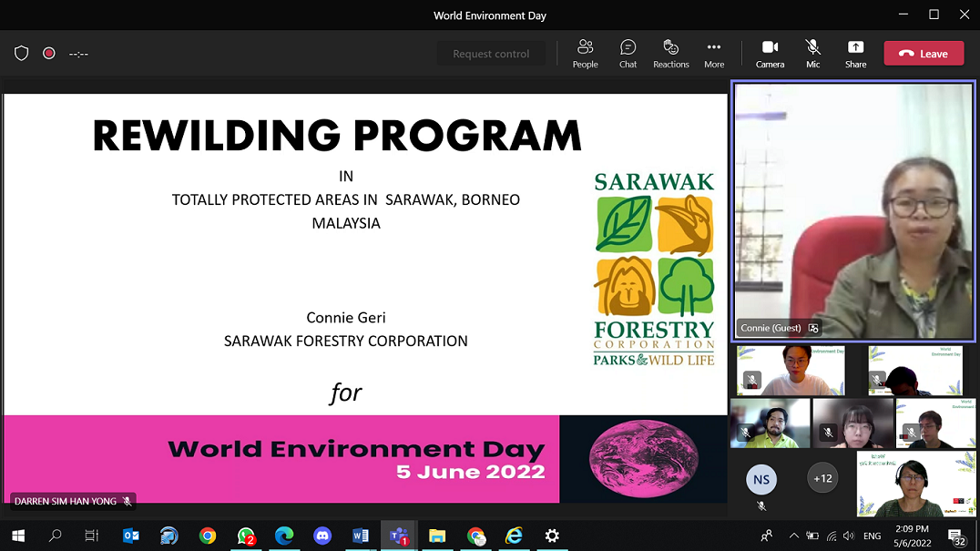Show hidden system tray icons
The height and width of the screenshot is (551, 980).
click(x=794, y=536)
